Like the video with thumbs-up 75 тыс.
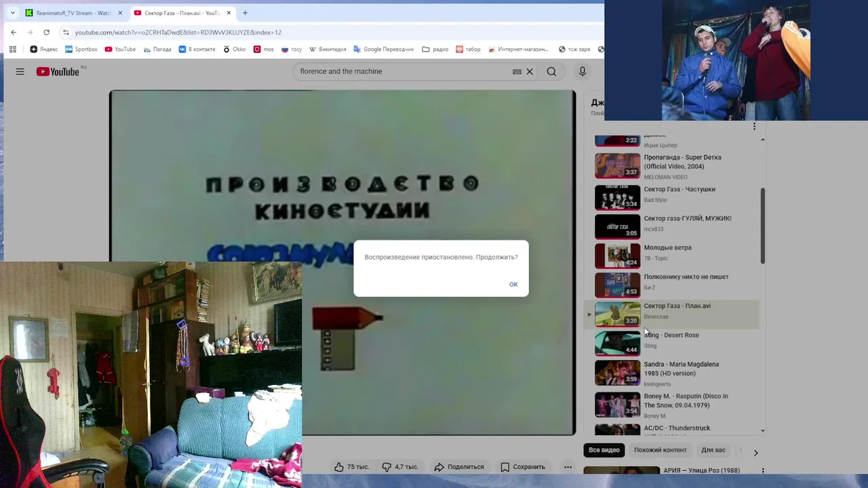 [351, 466]
